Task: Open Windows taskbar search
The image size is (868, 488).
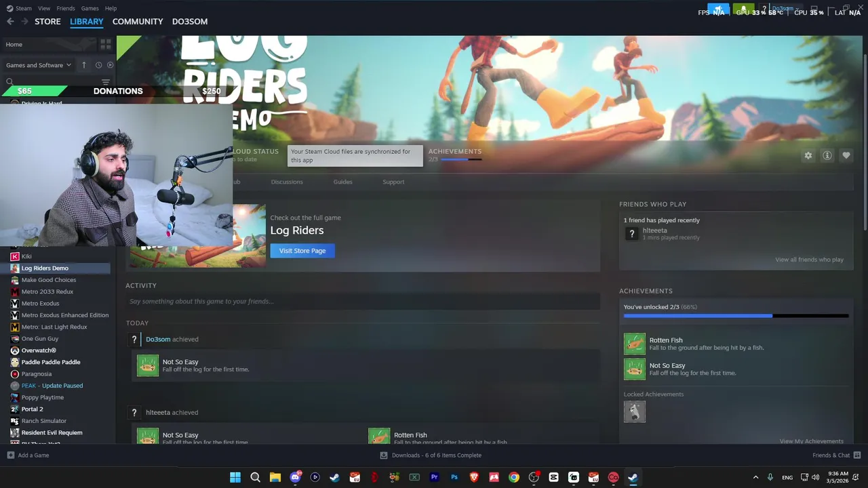Action: pyautogui.click(x=255, y=477)
